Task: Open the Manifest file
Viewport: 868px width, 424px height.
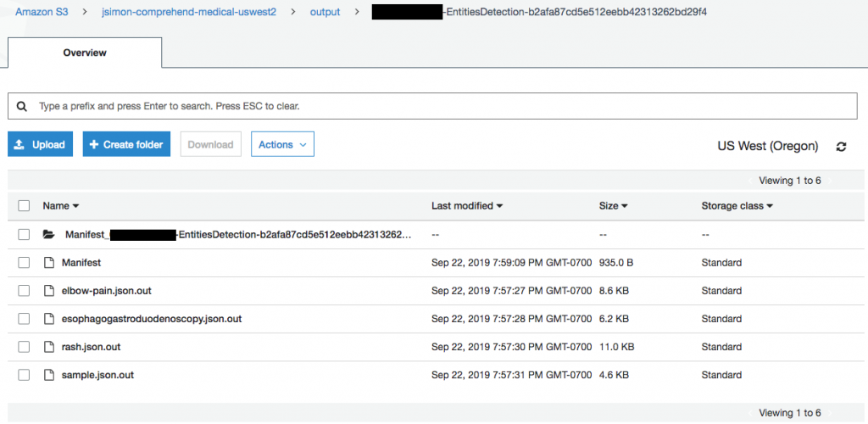Action: click(81, 263)
